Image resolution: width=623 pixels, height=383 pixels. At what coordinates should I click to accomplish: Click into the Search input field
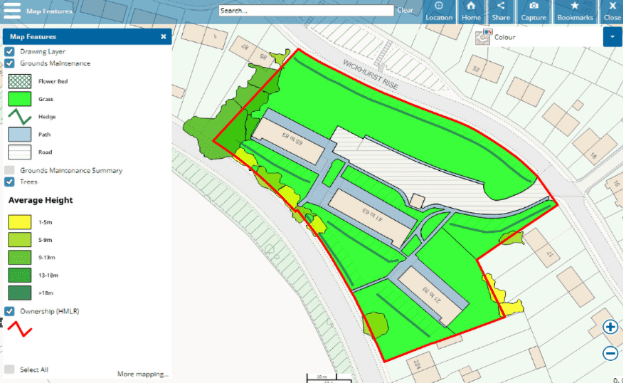(x=306, y=11)
